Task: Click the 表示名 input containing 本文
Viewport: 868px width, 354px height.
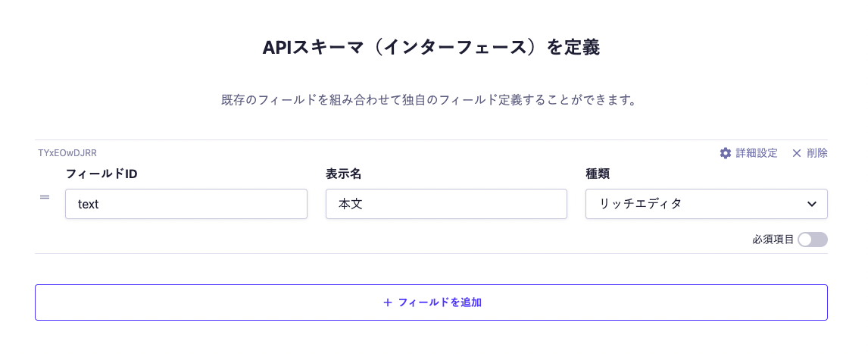Action: 446,204
